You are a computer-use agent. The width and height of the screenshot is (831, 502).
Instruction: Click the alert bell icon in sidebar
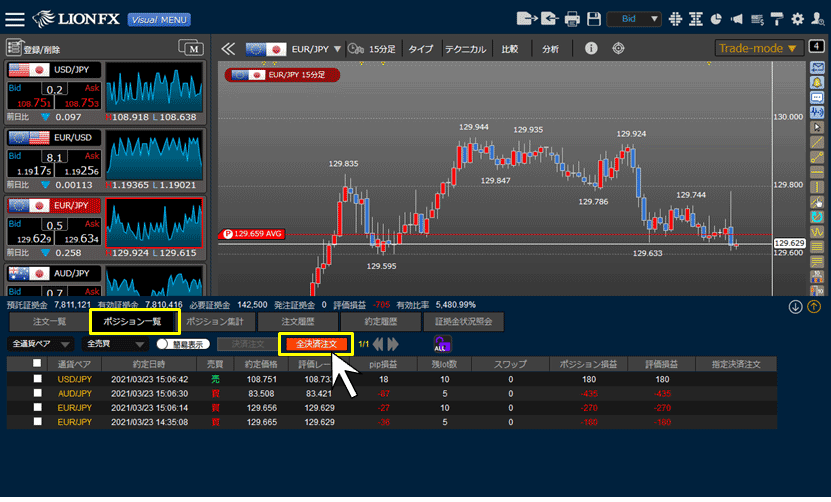point(817,83)
